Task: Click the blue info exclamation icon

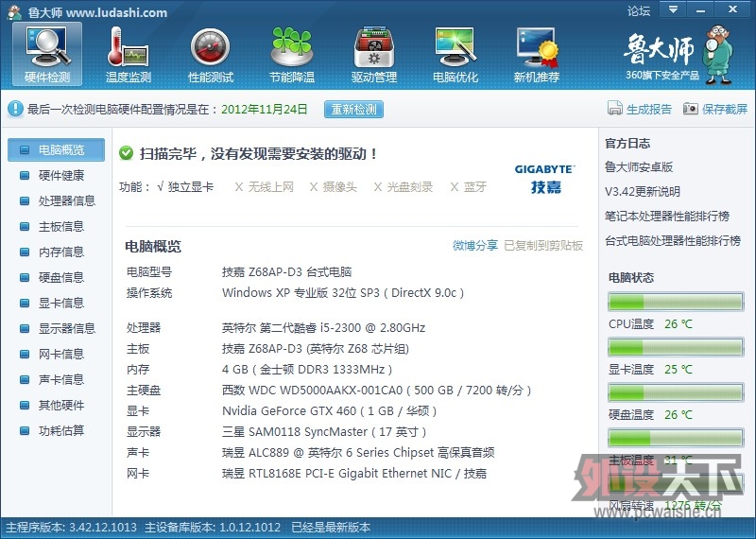Action: click(15, 109)
